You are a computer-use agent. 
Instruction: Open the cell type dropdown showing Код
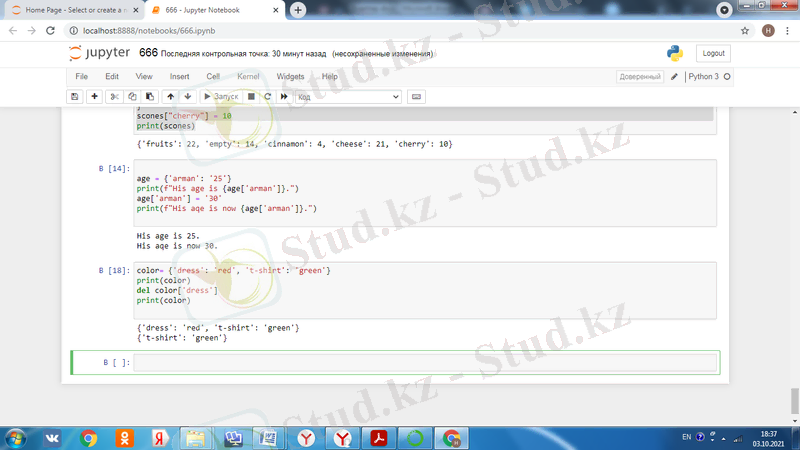tap(348, 96)
